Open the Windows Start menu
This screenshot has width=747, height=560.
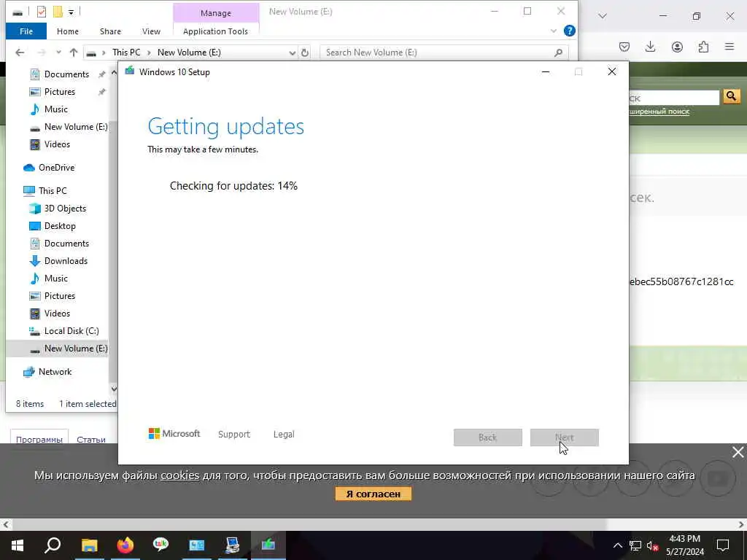18,545
